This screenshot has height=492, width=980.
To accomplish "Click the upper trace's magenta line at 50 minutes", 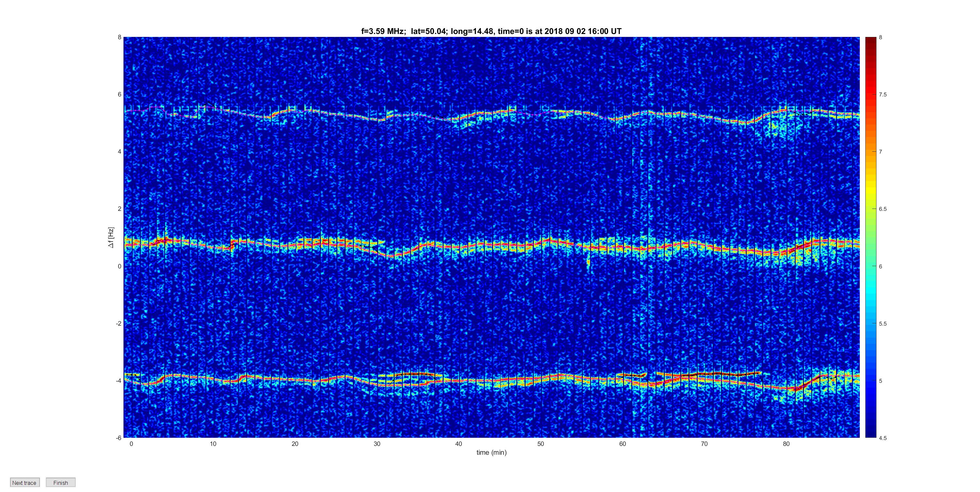I will tap(541, 113).
